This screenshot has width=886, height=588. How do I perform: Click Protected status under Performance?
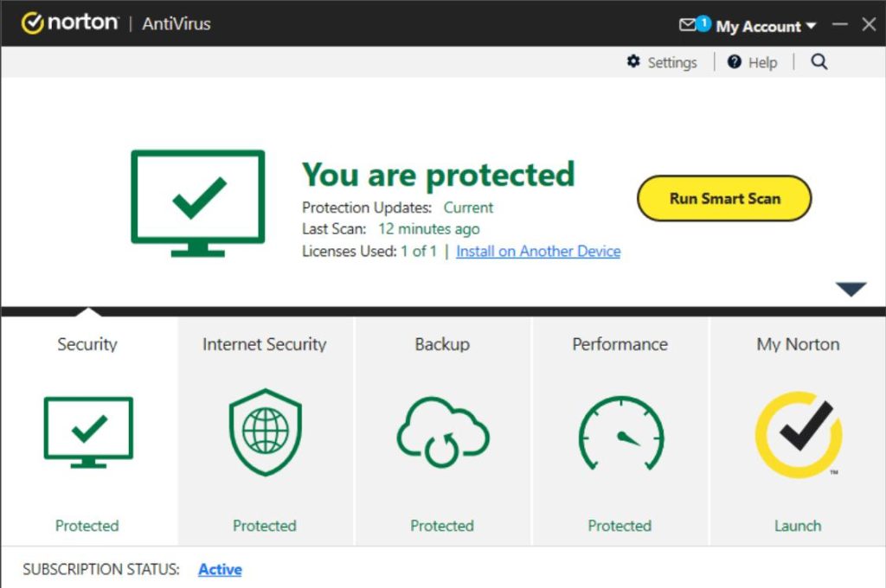click(x=620, y=526)
